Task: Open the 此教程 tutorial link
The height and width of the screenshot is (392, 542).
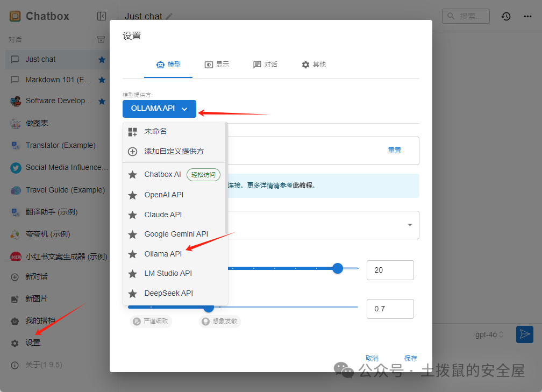Action: coord(303,186)
